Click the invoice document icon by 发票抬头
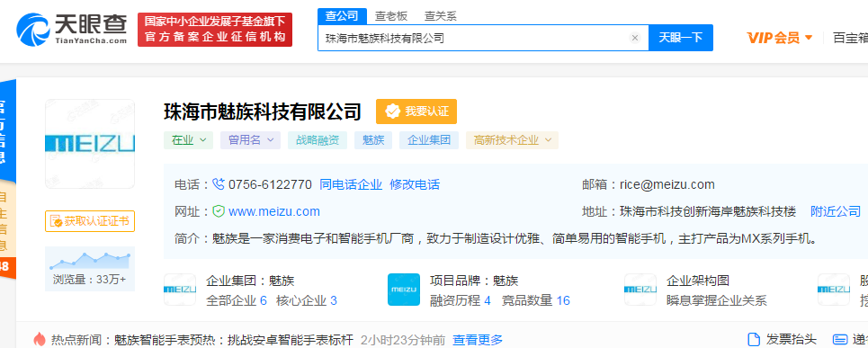The width and height of the screenshot is (868, 348). click(x=754, y=339)
